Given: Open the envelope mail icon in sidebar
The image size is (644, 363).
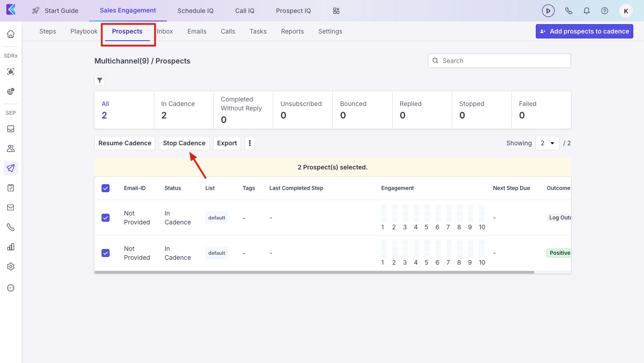Looking at the screenshot, I should (11, 207).
